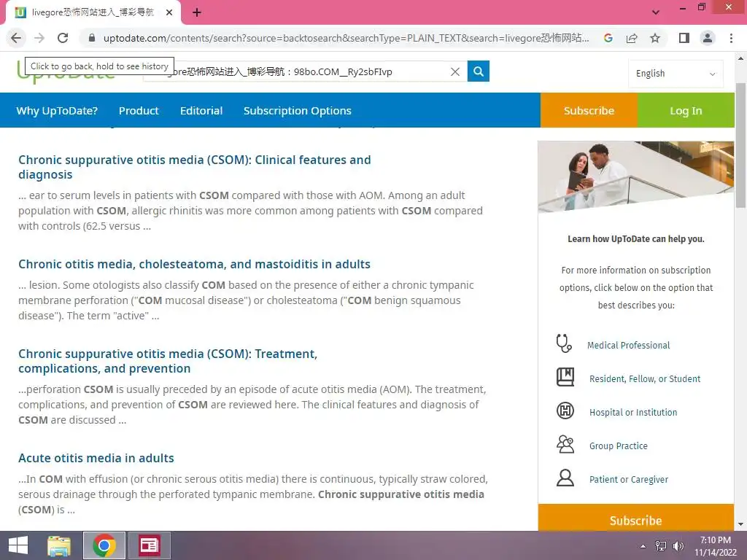Open the Windows Start button
747x560 pixels.
18,545
